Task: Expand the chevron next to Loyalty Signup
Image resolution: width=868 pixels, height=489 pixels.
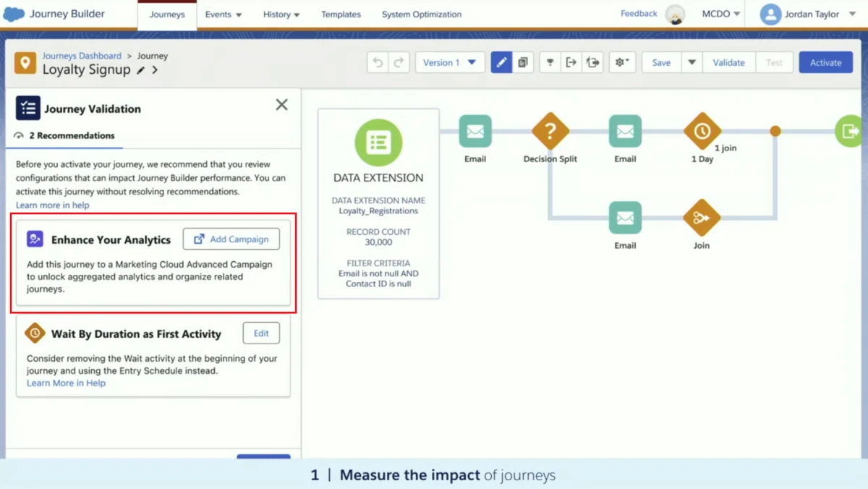Action: pos(155,70)
